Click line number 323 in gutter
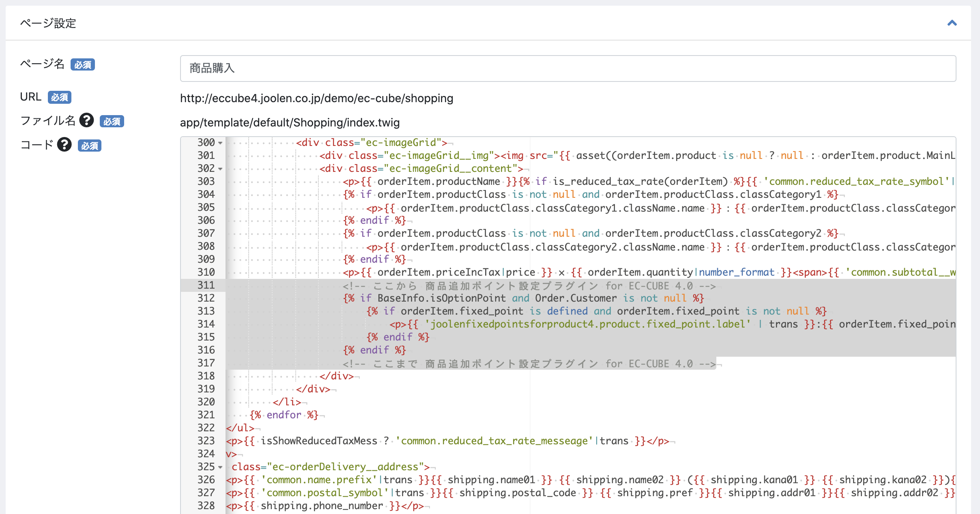The image size is (980, 514). click(x=206, y=441)
